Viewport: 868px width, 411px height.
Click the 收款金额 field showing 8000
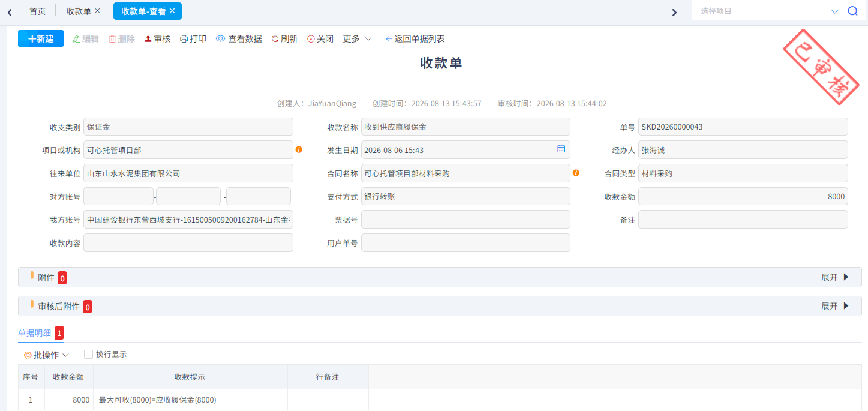click(743, 196)
